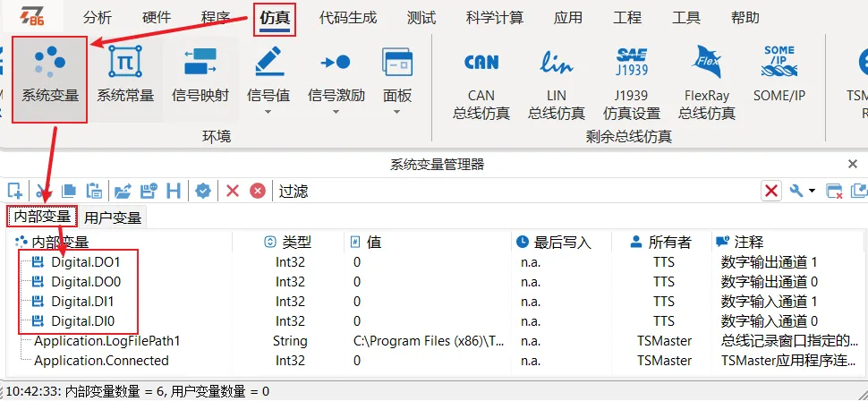Click the blue wrench settings icon

[x=796, y=191]
